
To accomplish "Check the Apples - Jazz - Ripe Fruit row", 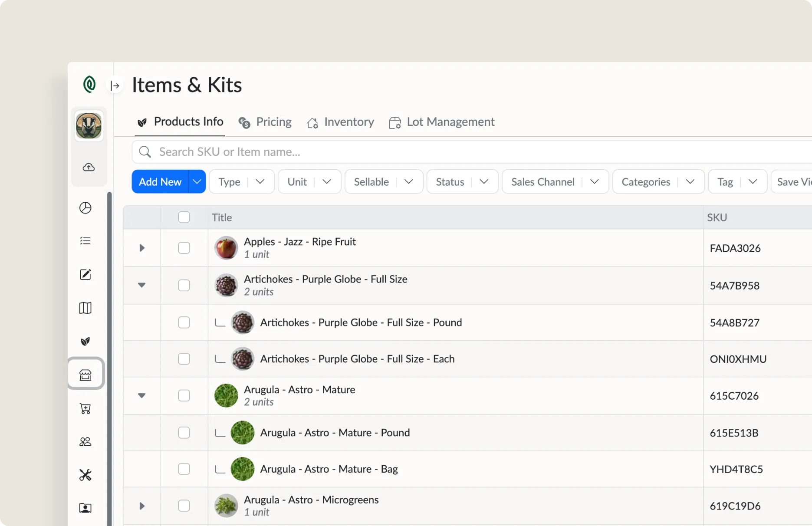I will click(184, 248).
